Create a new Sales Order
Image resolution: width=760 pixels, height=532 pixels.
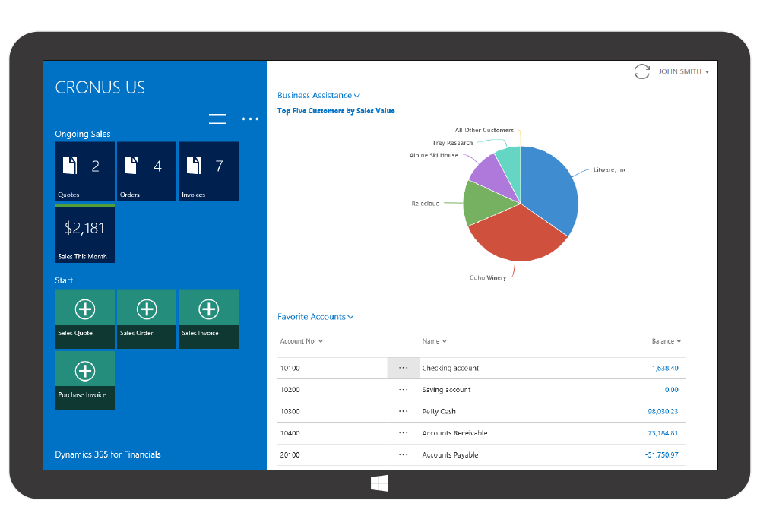147,319
